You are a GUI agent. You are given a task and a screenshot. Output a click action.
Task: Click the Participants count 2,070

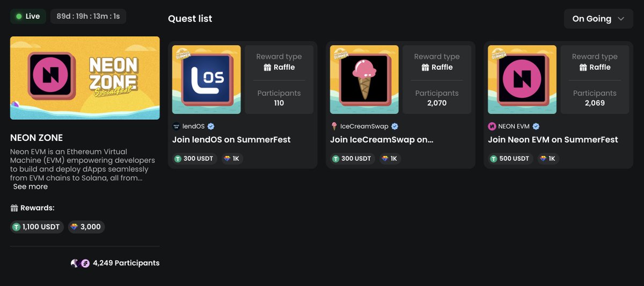click(x=437, y=103)
